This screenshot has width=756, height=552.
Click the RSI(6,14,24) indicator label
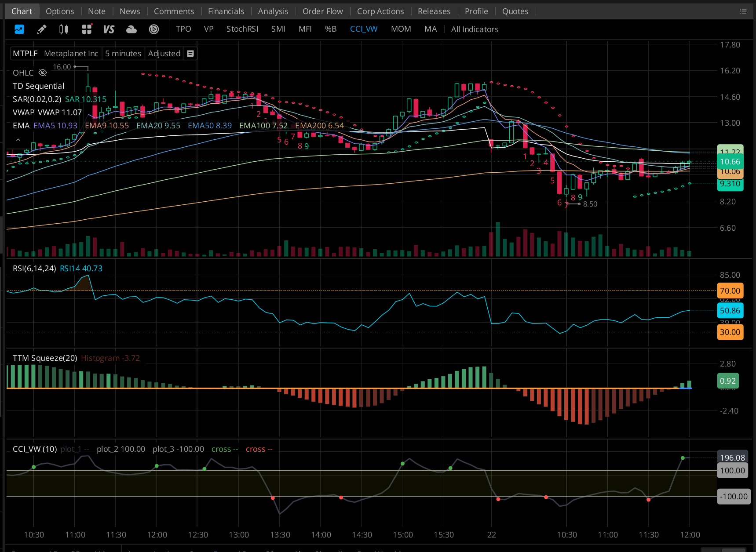click(x=34, y=269)
